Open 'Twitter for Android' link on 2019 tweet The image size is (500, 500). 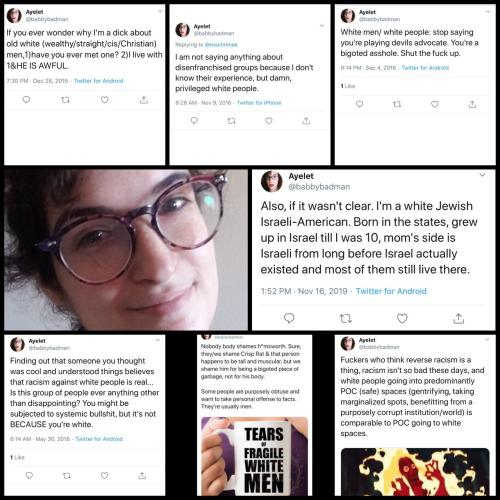pos(391,291)
